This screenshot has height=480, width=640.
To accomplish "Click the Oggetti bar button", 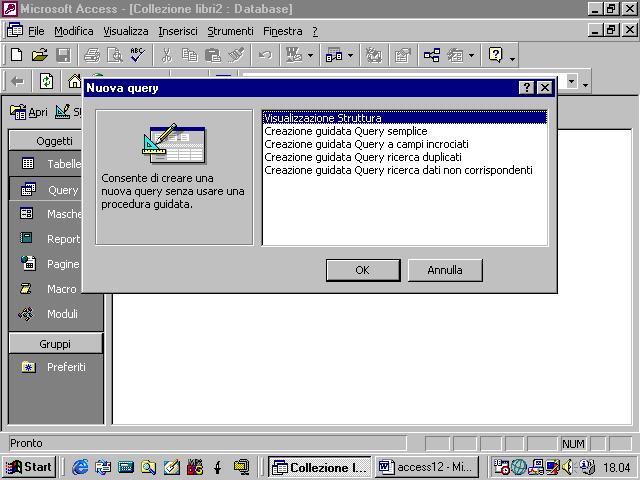I will (54, 141).
